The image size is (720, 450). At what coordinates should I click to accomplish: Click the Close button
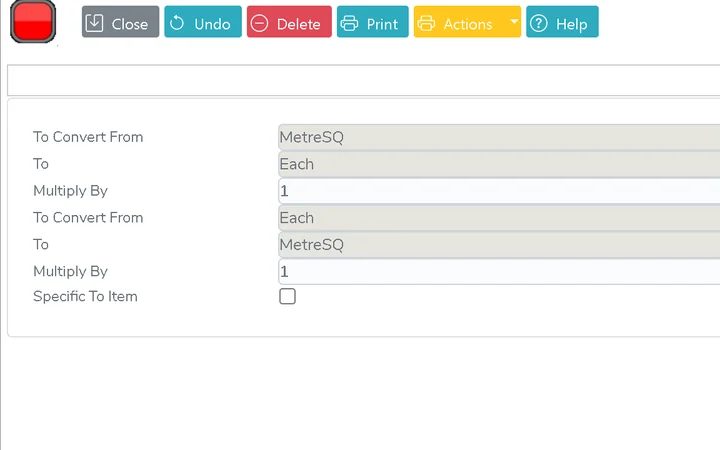(120, 22)
